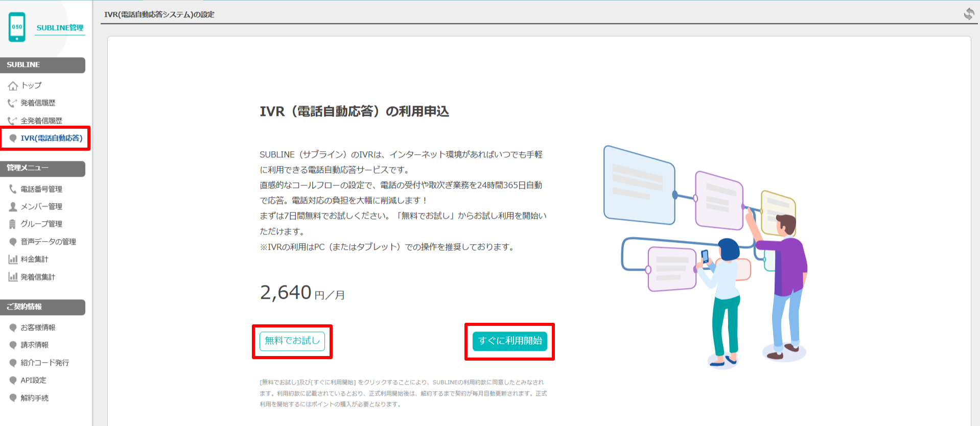Click the chart icon beside 発着信集計
Screen dimensions: 980x426
(13, 277)
